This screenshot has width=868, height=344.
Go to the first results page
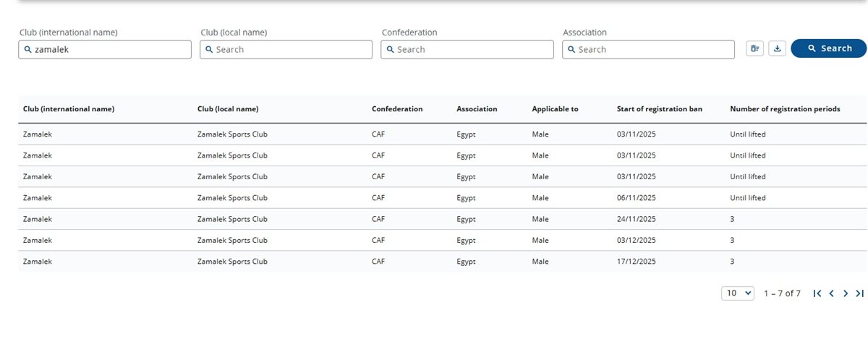pos(817,293)
